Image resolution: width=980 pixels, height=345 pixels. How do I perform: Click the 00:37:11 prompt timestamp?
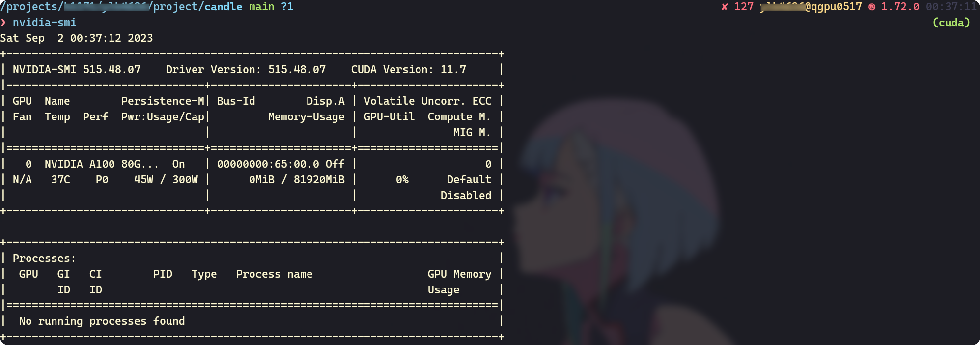coord(951,7)
